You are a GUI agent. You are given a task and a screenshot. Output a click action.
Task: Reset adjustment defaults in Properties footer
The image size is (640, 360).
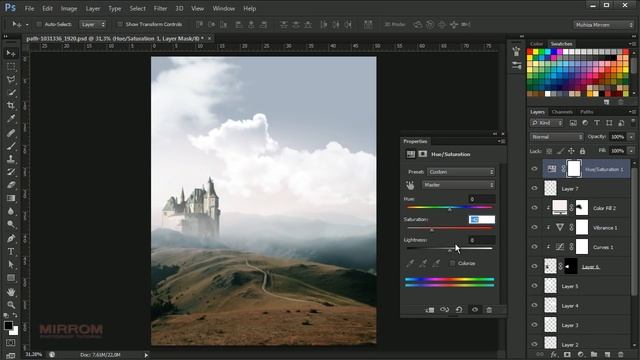point(459,310)
